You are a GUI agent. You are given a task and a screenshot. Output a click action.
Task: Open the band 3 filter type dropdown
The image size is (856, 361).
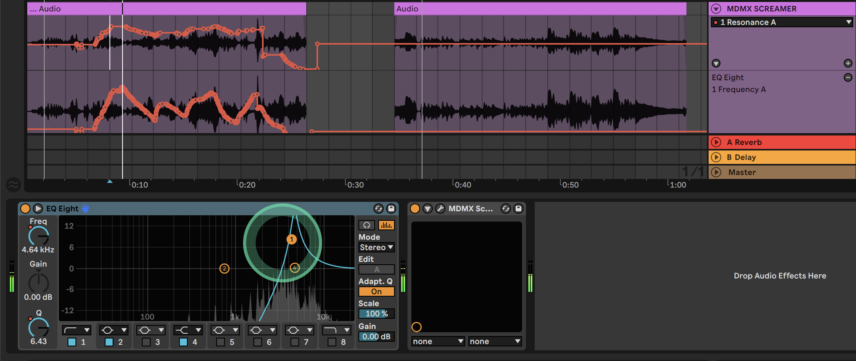[150, 330]
